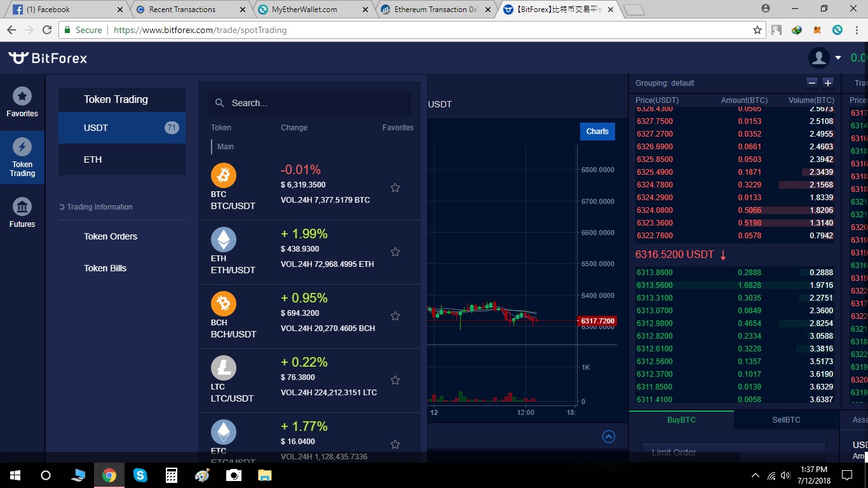Click the sell order price 6322.7600

(654, 236)
